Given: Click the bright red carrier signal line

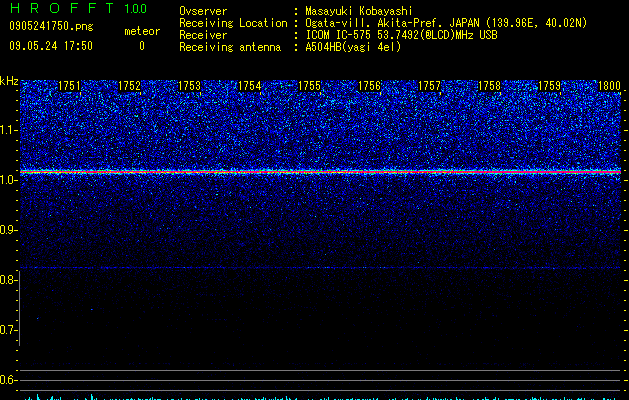Looking at the screenshot, I should tap(321, 172).
